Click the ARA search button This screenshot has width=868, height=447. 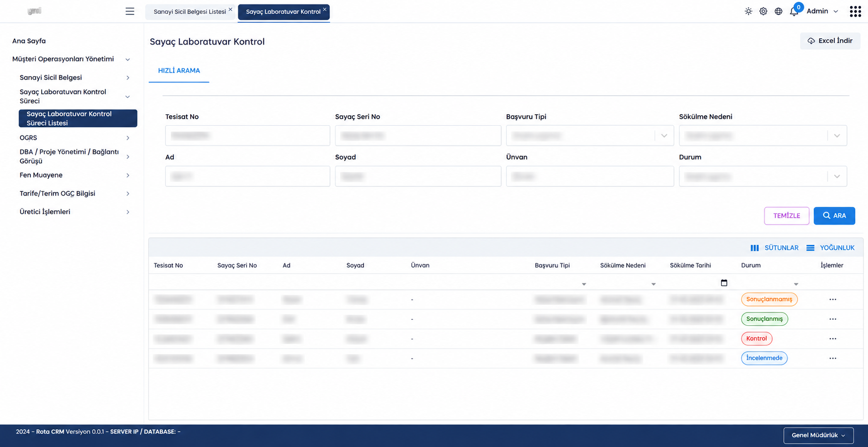tap(834, 216)
